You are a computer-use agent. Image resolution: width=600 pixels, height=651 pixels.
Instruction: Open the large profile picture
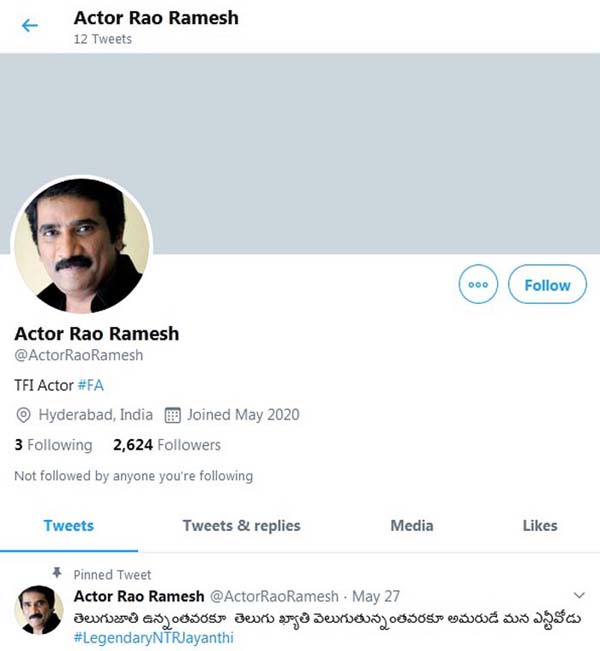click(x=82, y=245)
